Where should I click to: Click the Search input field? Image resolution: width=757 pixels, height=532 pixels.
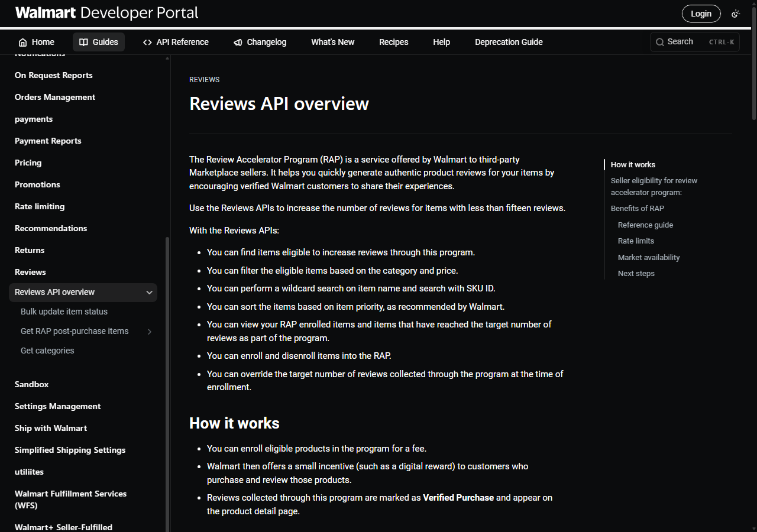(x=695, y=42)
